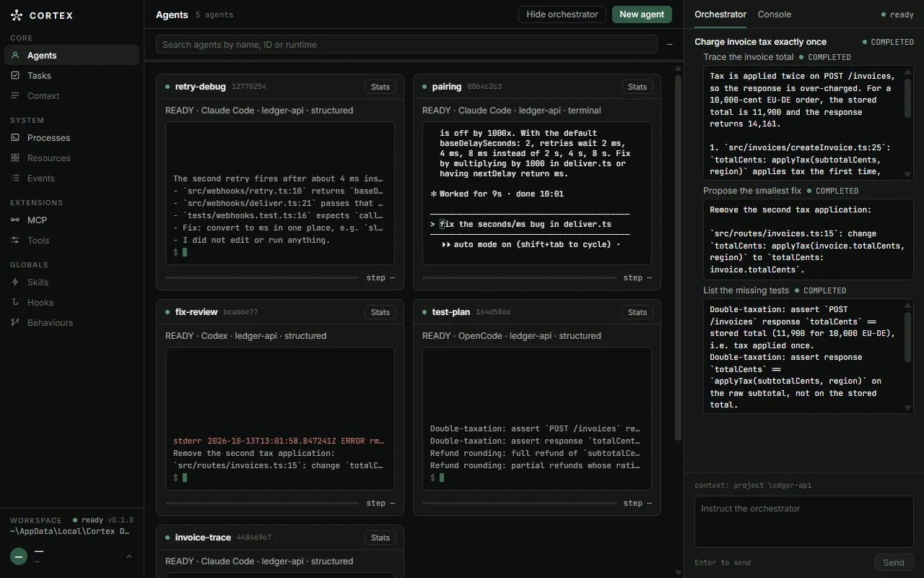The image size is (924, 578).
Task: Open Stats for invoice-trace agent
Action: pos(380,538)
